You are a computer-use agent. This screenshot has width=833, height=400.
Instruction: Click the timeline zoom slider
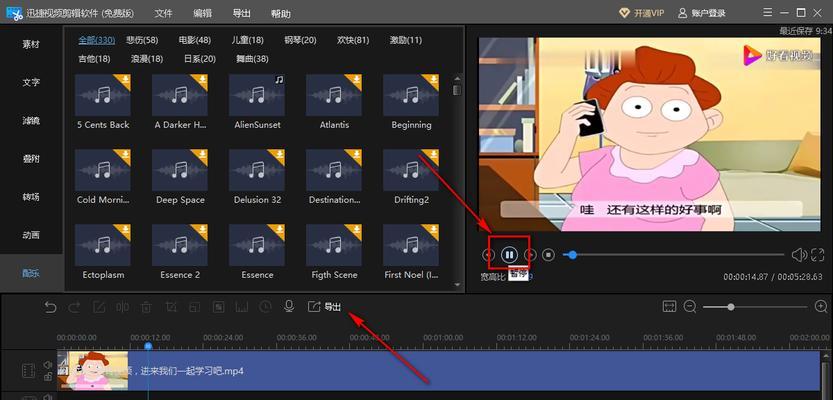[755, 307]
